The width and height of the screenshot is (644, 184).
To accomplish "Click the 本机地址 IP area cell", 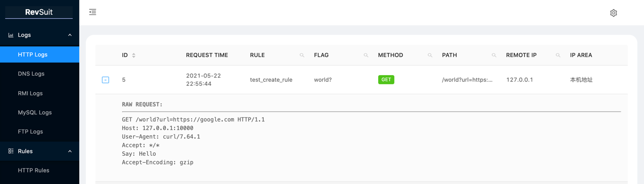I will (x=581, y=80).
